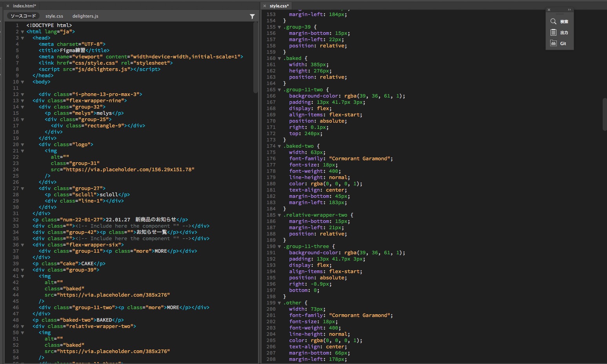Close the style.css document tab
The image size is (607, 364).
[x=265, y=6]
